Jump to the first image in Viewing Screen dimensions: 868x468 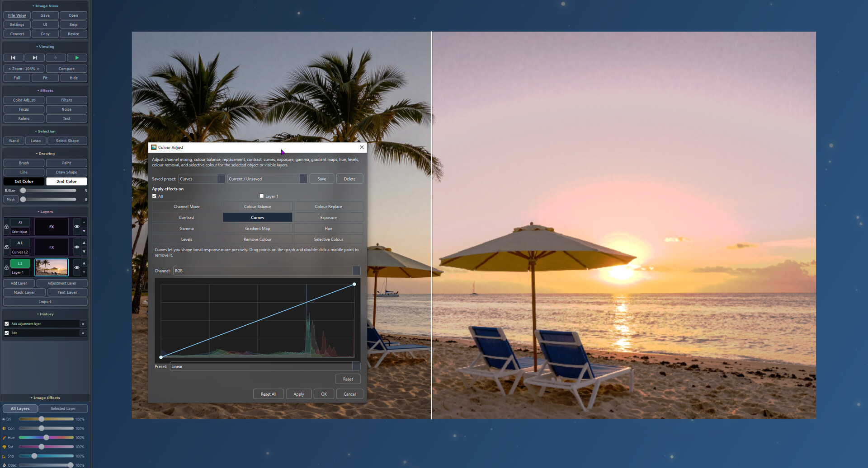point(13,58)
